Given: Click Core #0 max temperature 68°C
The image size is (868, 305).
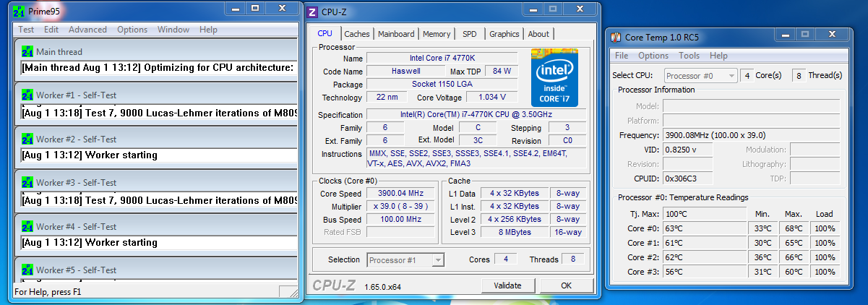Looking at the screenshot, I should point(794,228).
